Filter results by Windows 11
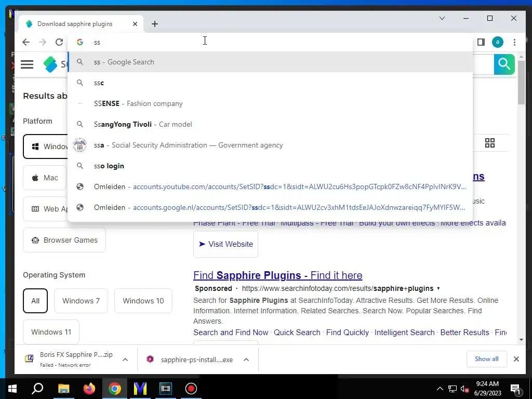Screen dimensions: 532x399 [x=51, y=332]
